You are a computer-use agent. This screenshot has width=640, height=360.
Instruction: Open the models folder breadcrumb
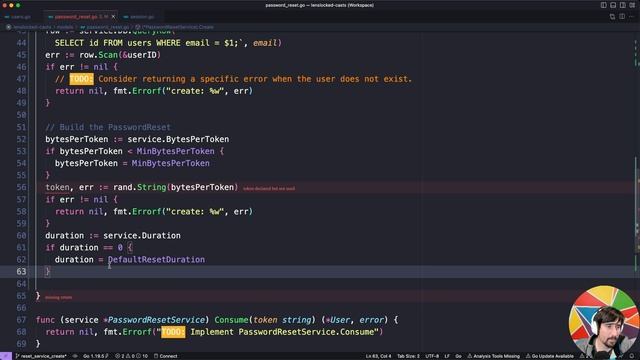pos(65,27)
